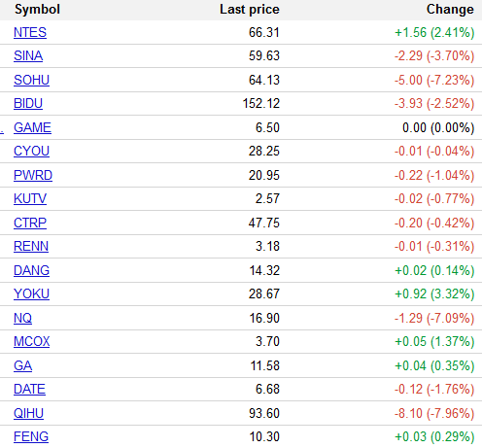Open the RENN stock link
This screenshot has width=482, height=448.
(x=31, y=246)
